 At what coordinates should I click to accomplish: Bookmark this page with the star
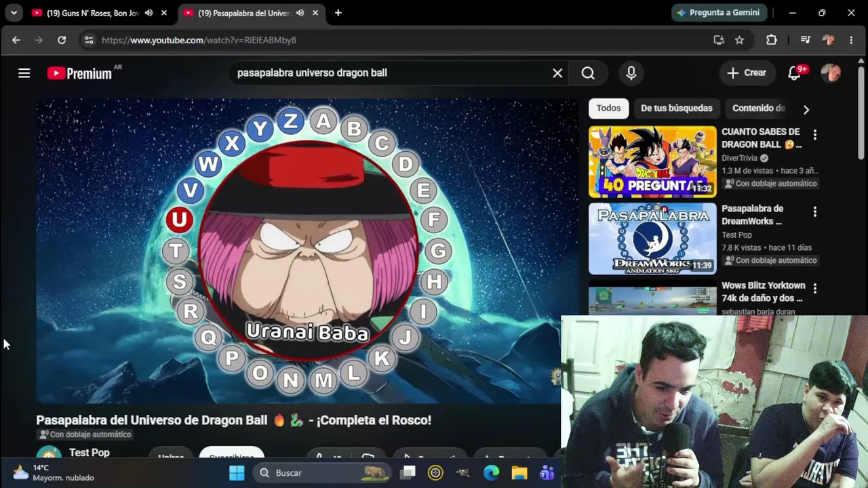point(740,40)
